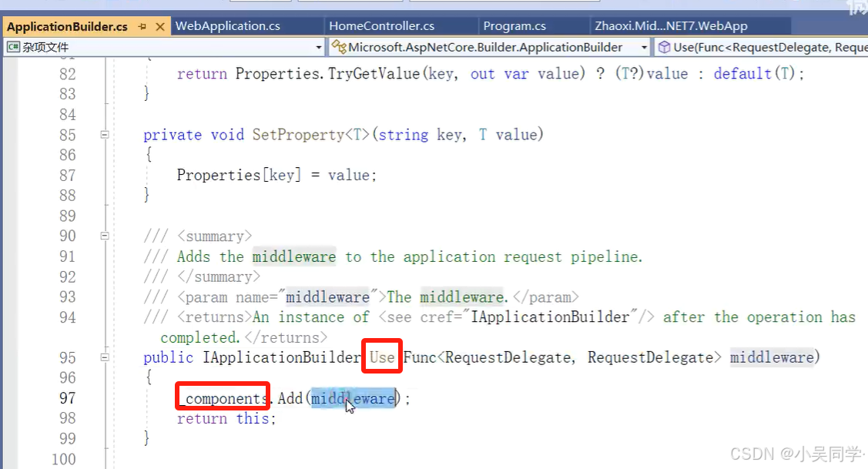Click the closing </summary> tag on line 92
Image resolution: width=868 pixels, height=469 pixels.
coord(219,277)
